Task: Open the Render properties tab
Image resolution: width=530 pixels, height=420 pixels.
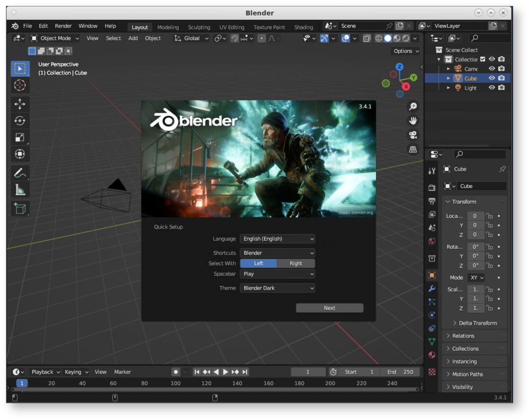Action: (432, 188)
